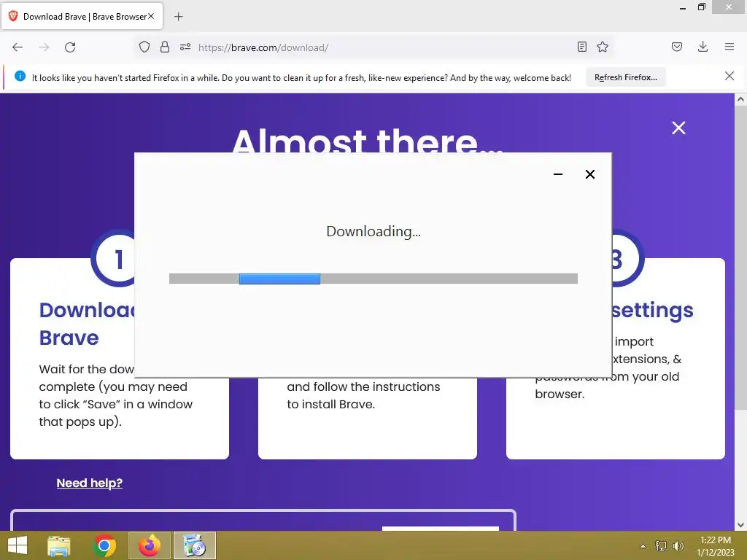Click the vertical scrollbar thumb
This screenshot has height=560, width=747.
click(x=740, y=257)
